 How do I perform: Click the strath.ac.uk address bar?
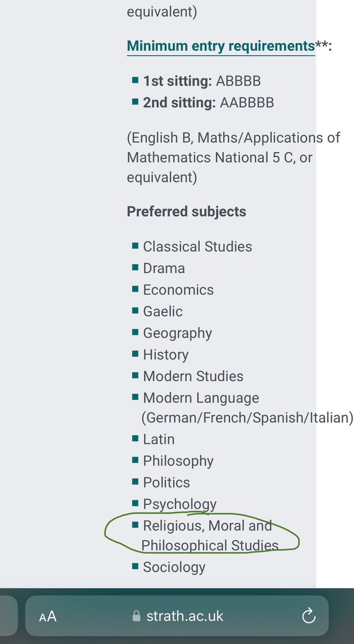point(186,616)
